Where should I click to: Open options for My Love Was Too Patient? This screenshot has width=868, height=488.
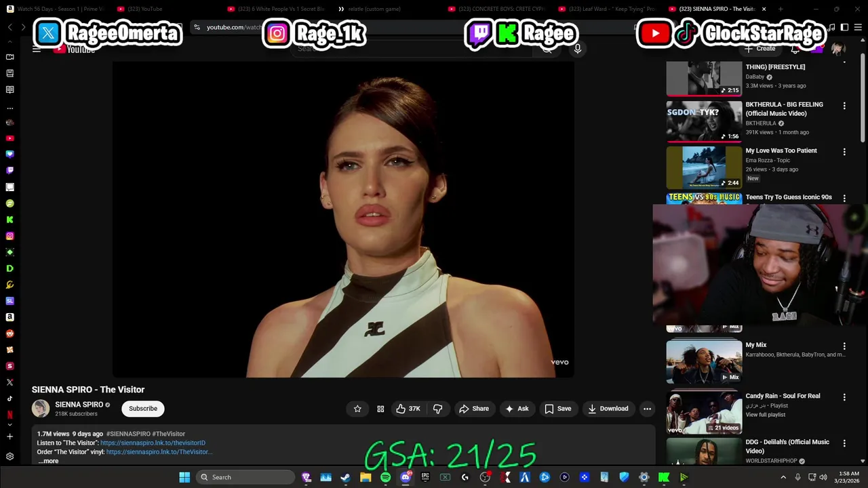pos(844,152)
